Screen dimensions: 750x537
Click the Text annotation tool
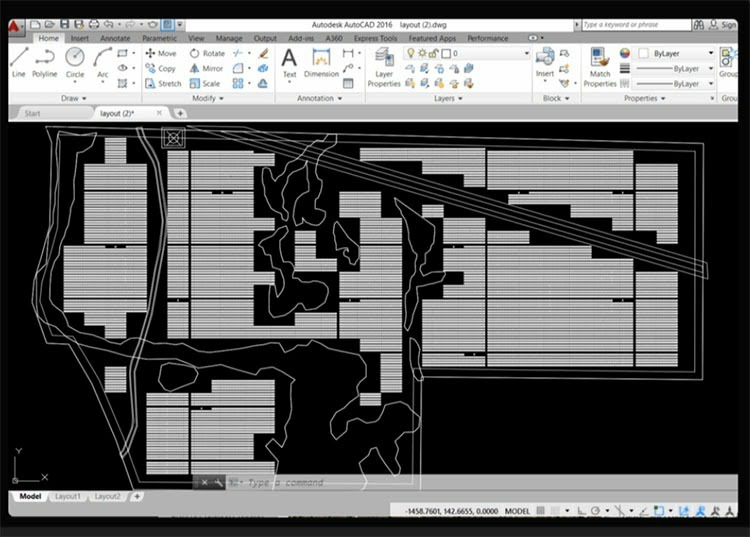pos(289,63)
